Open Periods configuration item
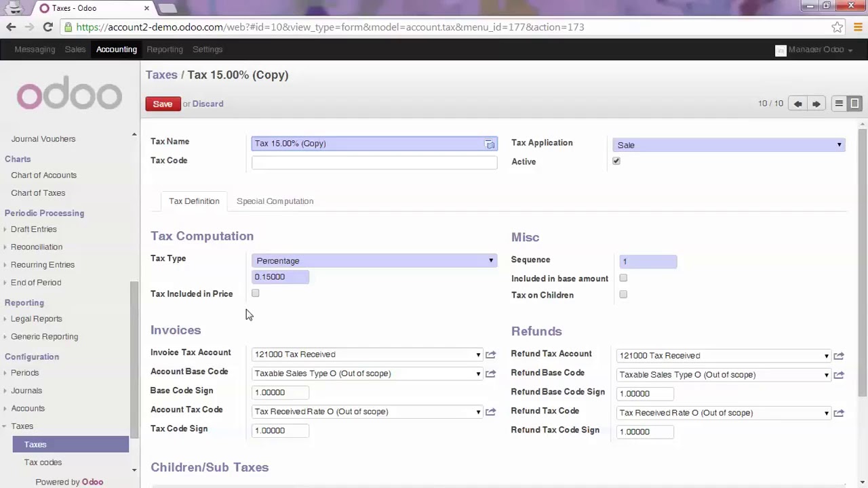This screenshot has height=488, width=868. [24, 373]
